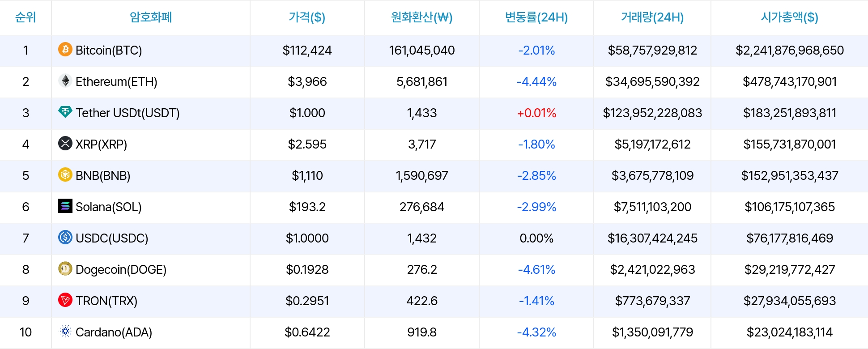Click the Ethereum diamond icon
This screenshot has height=349, width=868.
[x=65, y=81]
